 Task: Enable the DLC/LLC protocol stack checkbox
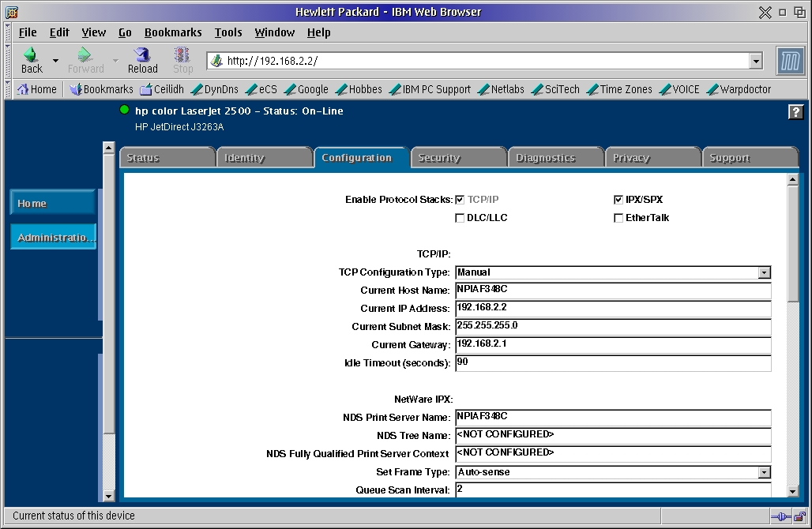pos(460,218)
